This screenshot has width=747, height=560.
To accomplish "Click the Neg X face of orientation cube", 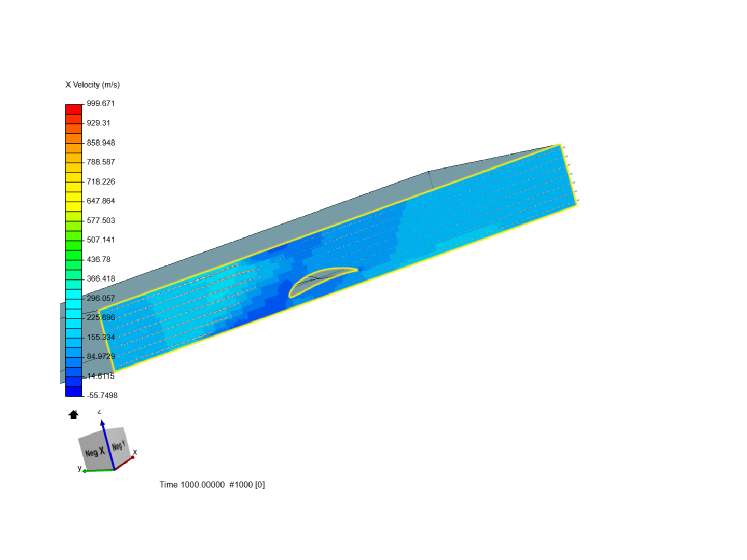I will tap(95, 452).
